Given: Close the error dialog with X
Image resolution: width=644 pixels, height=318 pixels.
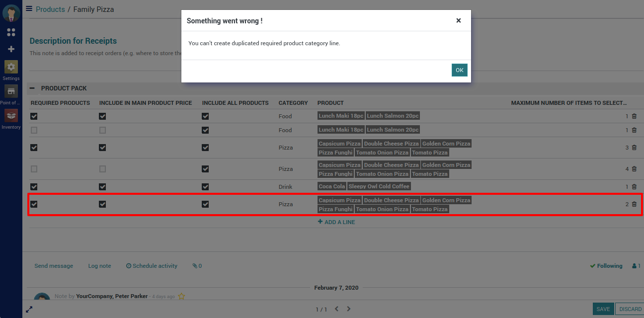Looking at the screenshot, I should coord(458,20).
